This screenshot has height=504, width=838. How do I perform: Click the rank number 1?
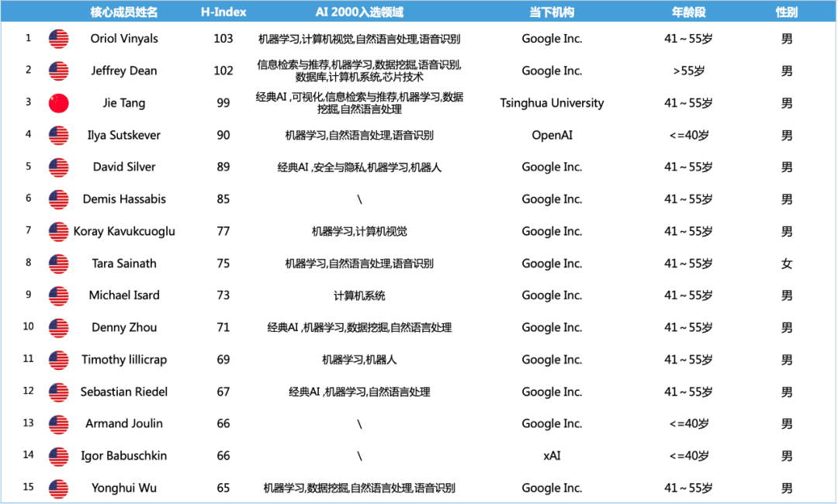pyautogui.click(x=29, y=38)
